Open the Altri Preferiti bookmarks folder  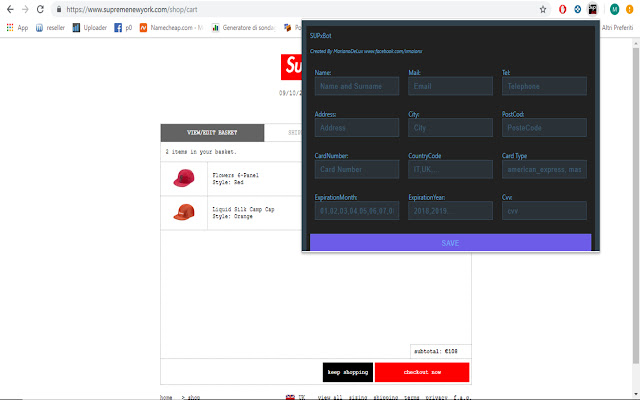pos(617,28)
